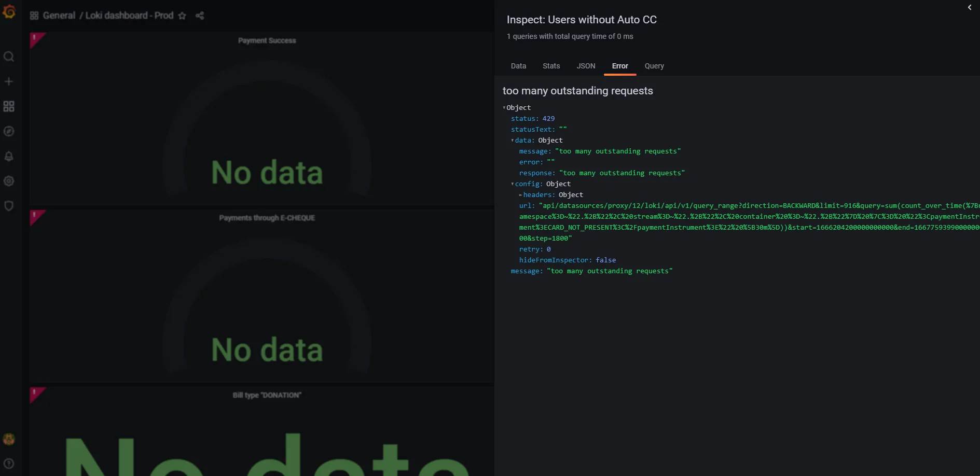Image resolution: width=980 pixels, height=476 pixels.
Task: Open the Explore compass icon
Action: pyautogui.click(x=9, y=131)
